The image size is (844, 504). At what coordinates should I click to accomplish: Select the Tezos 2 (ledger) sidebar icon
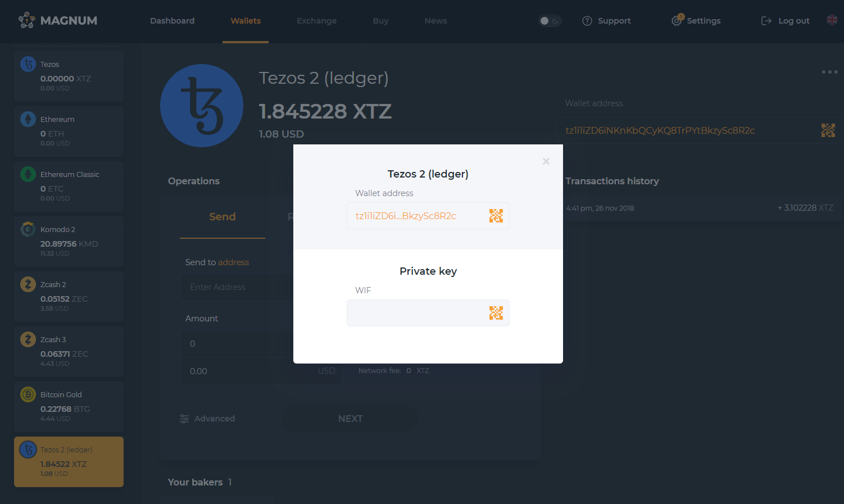tap(28, 449)
